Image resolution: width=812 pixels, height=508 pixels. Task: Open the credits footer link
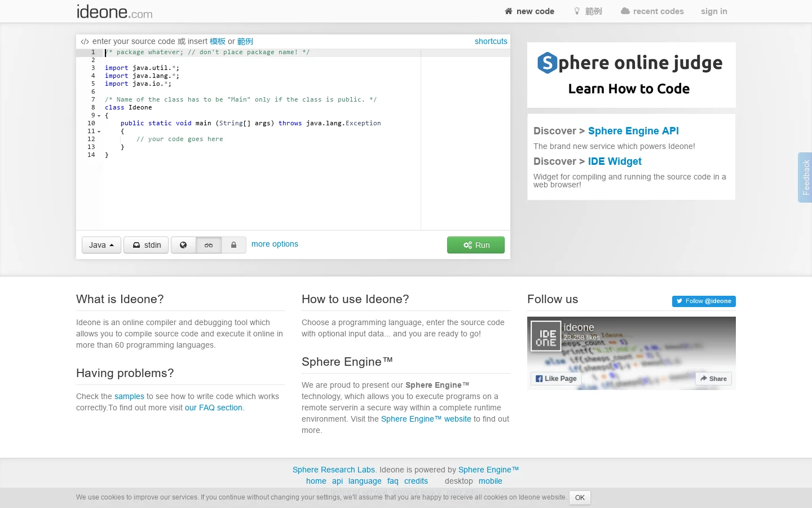pos(416,481)
